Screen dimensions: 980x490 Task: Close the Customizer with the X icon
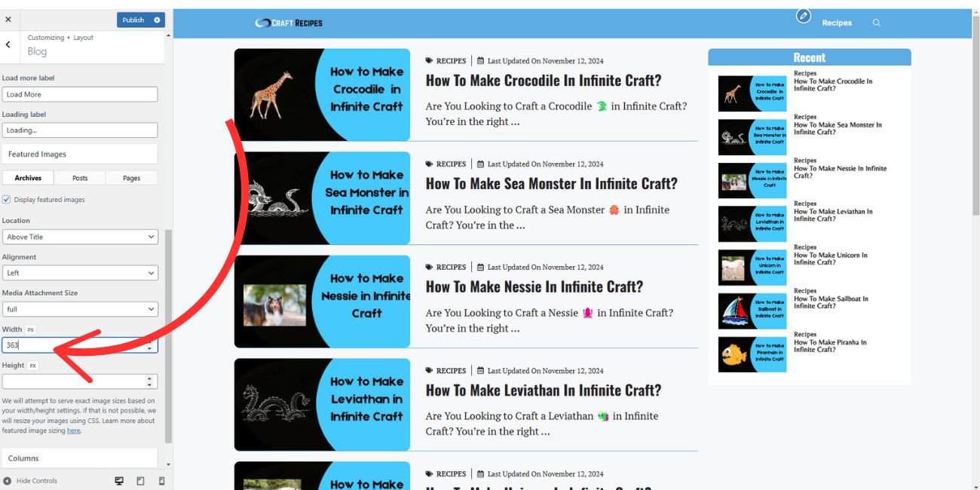(8, 20)
